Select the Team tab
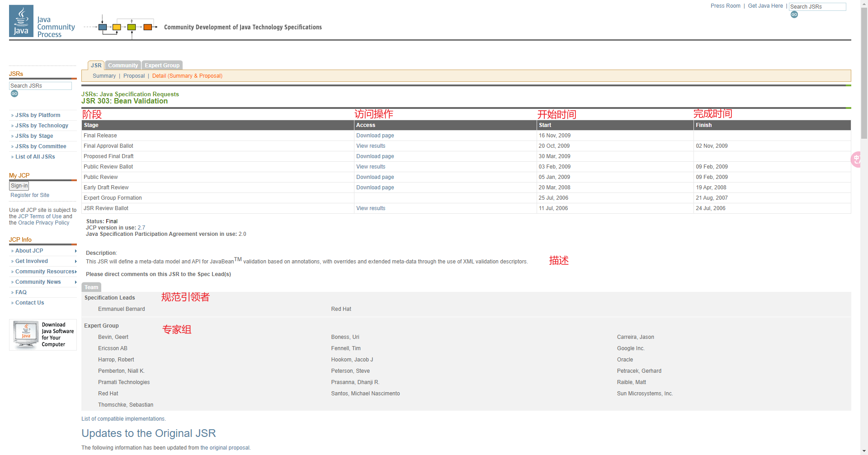868x455 pixels. click(x=91, y=287)
